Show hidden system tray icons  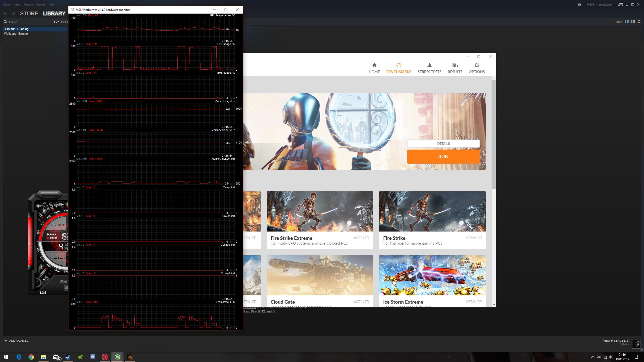pyautogui.click(x=593, y=357)
